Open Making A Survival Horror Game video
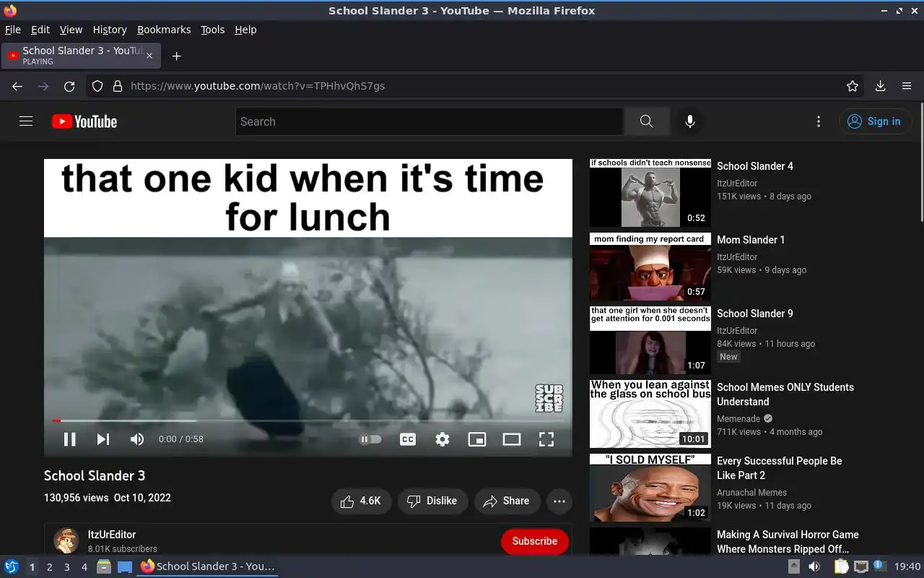This screenshot has width=924, height=578. coord(788,542)
